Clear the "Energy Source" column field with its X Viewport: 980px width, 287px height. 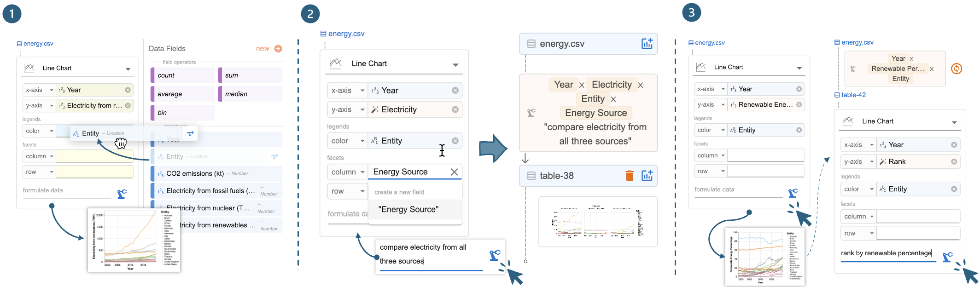click(x=454, y=172)
